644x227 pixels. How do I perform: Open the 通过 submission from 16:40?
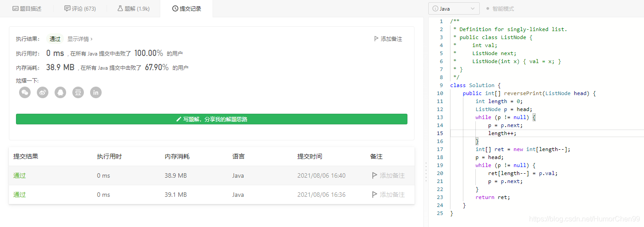(20, 175)
